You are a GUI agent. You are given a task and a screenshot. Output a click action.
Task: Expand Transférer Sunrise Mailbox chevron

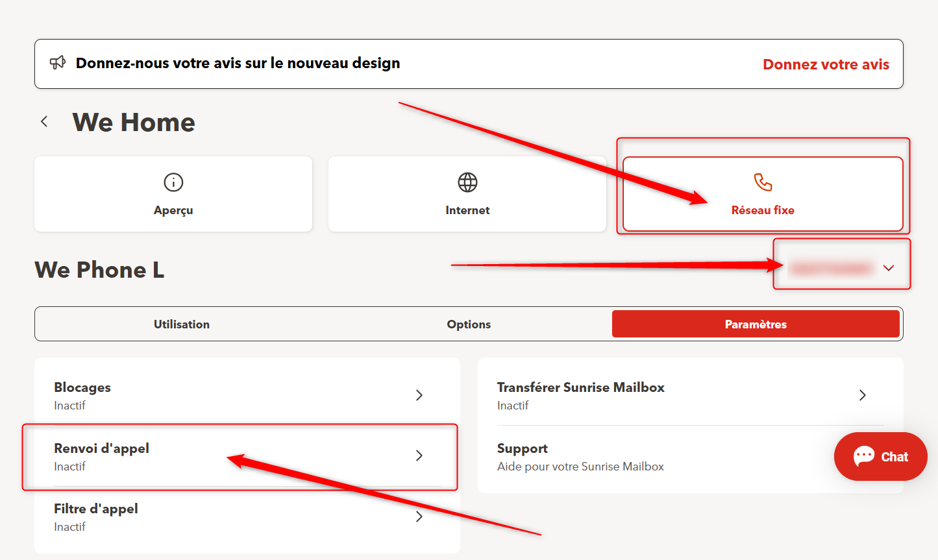tap(862, 395)
